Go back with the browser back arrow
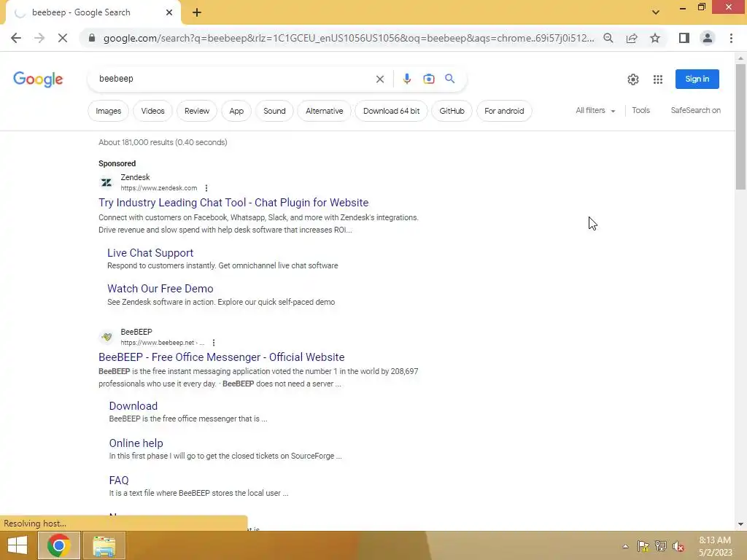Image resolution: width=747 pixels, height=560 pixels. coord(16,38)
